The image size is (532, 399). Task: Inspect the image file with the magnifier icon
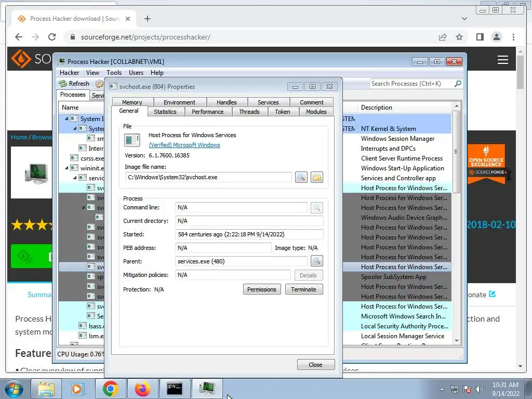(x=301, y=177)
